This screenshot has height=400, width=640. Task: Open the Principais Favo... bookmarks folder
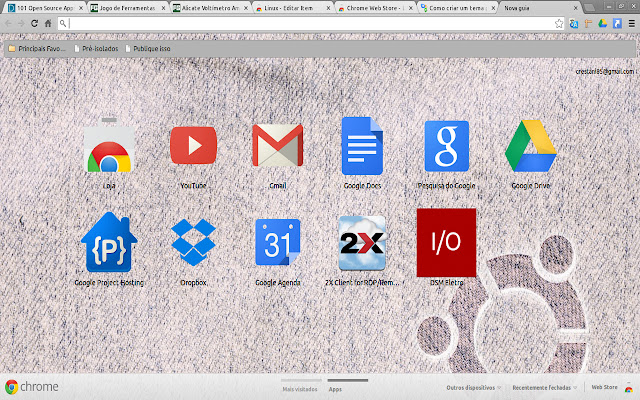click(37, 49)
